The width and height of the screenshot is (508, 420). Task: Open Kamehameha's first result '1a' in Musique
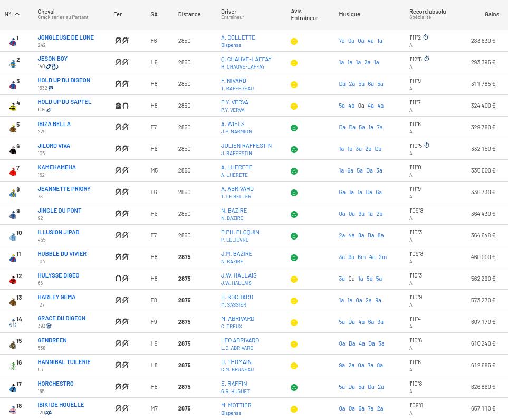coord(341,170)
